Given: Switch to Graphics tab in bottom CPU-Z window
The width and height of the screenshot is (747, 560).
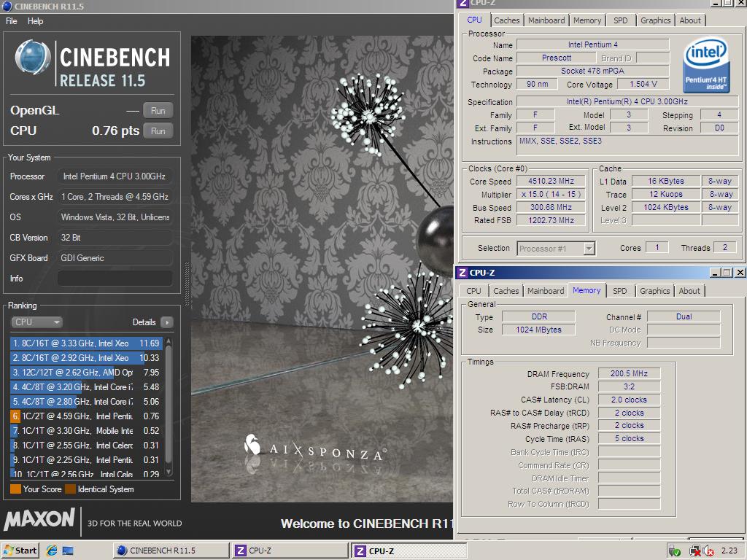Looking at the screenshot, I should 654,291.
